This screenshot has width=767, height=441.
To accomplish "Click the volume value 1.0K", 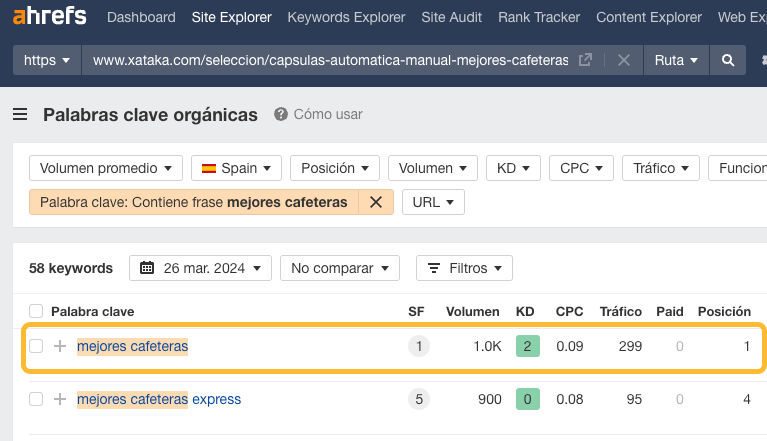I will coord(487,346).
